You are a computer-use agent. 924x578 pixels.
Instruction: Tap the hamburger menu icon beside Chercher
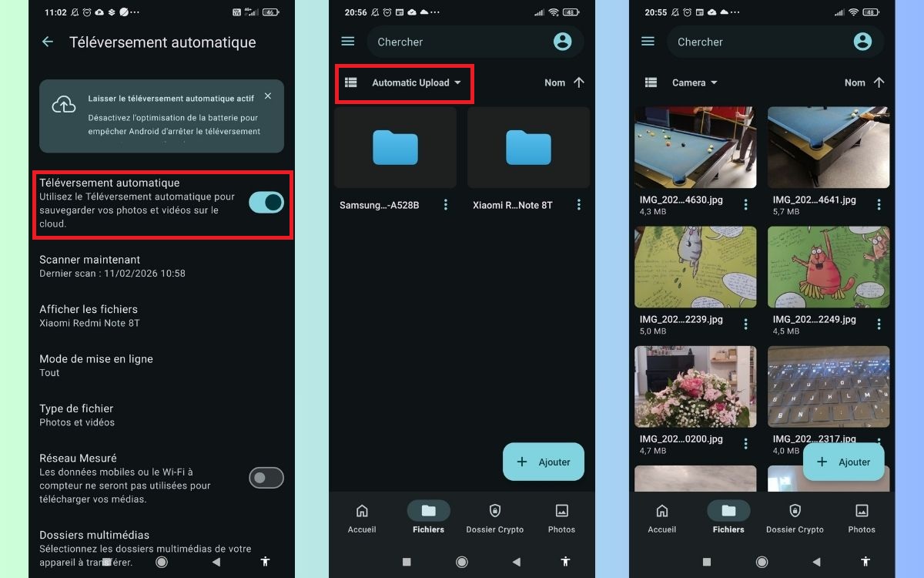coord(347,41)
